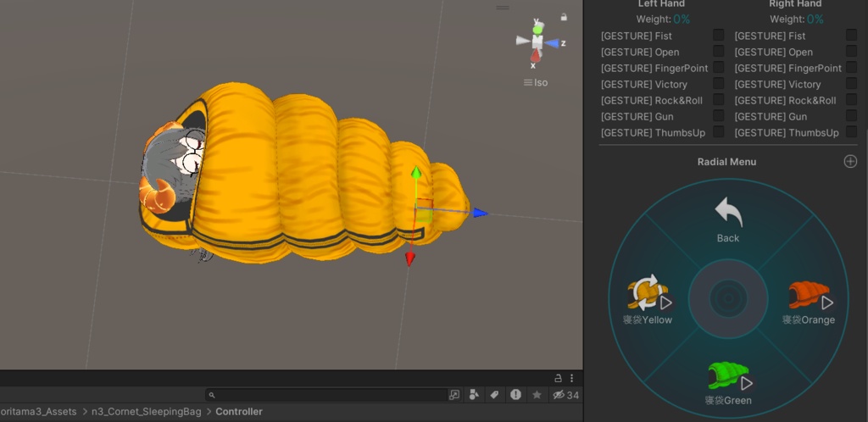Toggle hidden packages count 34 icon

[565, 395]
